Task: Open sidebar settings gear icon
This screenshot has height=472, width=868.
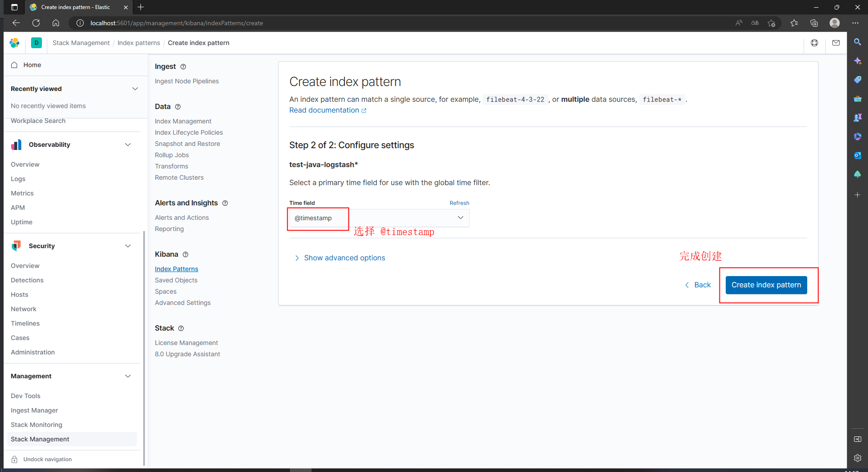Action: pyautogui.click(x=858, y=458)
